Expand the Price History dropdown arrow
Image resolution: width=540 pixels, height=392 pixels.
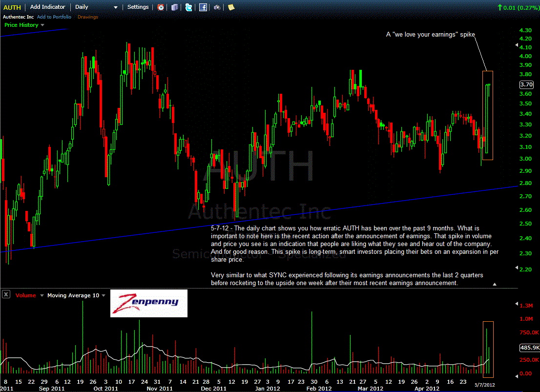(x=42, y=25)
